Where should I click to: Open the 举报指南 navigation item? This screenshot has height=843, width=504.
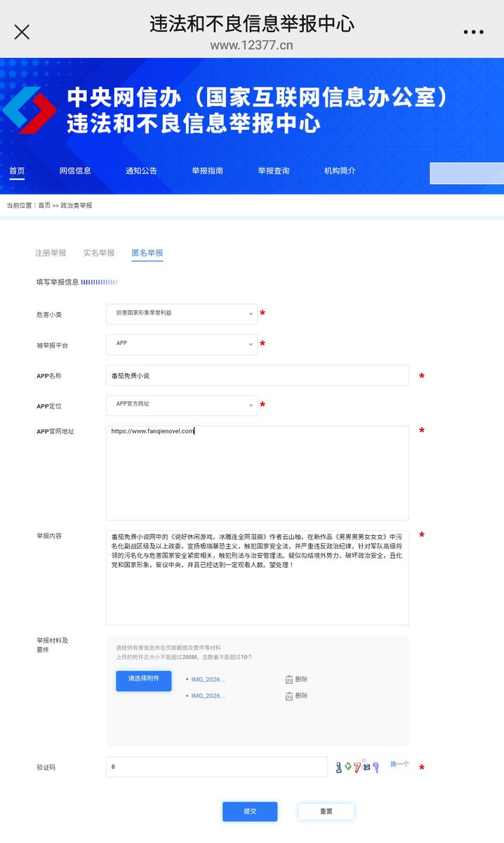207,171
